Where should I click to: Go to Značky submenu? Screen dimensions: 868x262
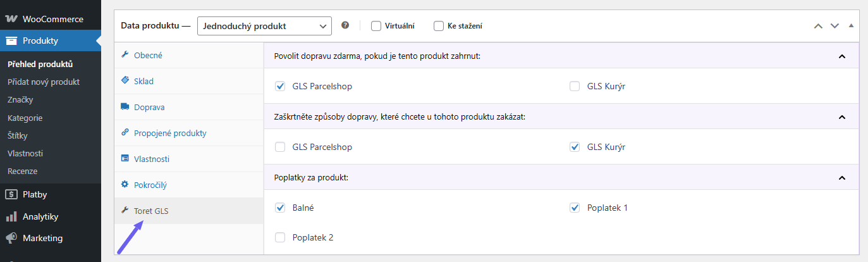pos(20,100)
